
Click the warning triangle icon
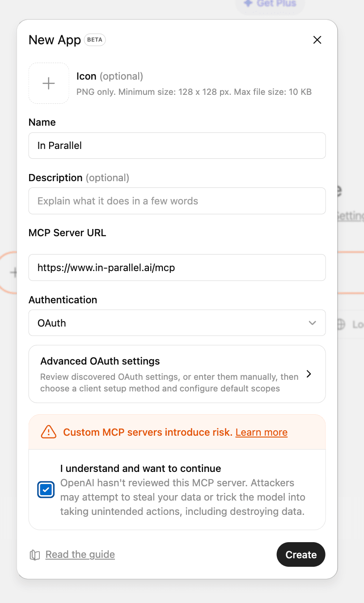click(x=48, y=432)
